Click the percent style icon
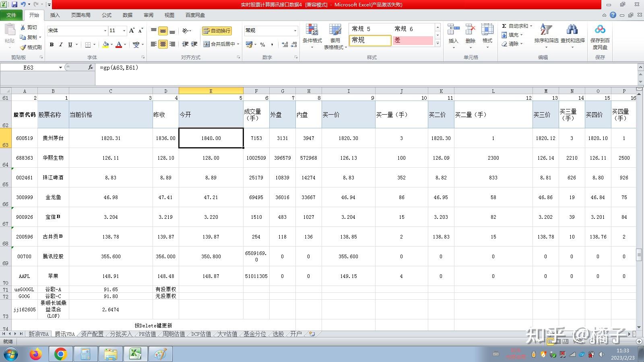The height and width of the screenshot is (362, 644). click(262, 44)
